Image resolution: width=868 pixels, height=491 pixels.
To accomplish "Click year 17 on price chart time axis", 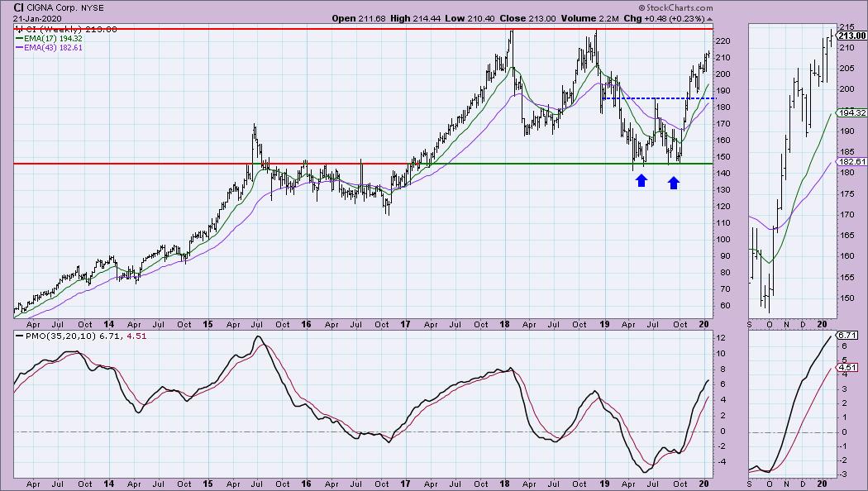I will [405, 324].
